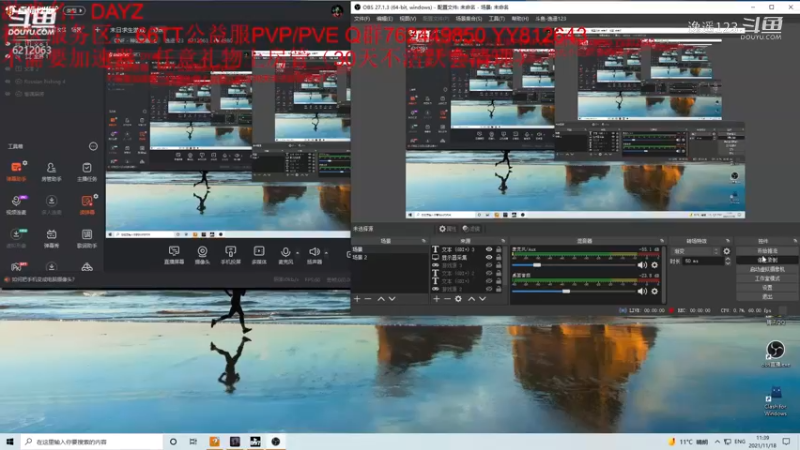
Task: Adjust transition duration stepper arrows
Action: point(728,261)
